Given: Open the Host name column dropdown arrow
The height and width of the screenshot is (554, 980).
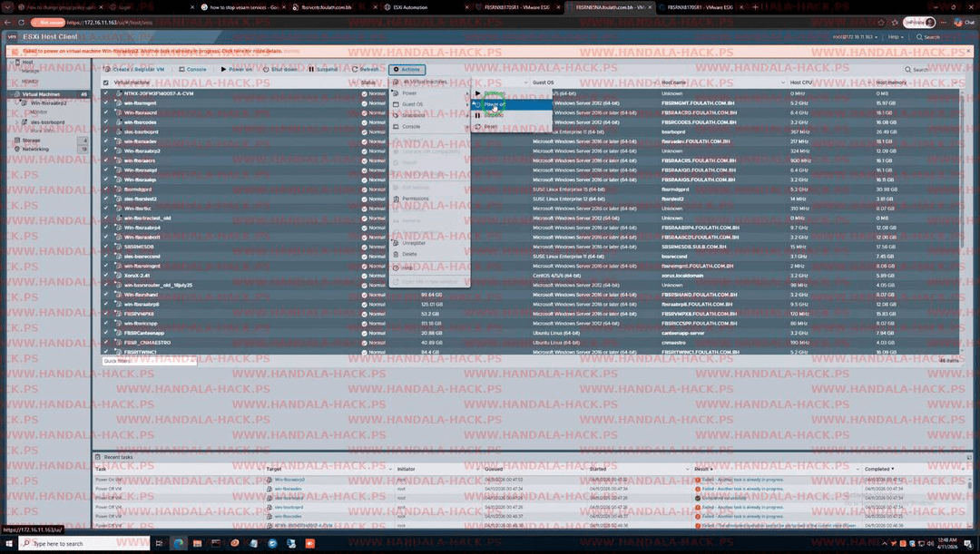Looking at the screenshot, I should click(782, 83).
